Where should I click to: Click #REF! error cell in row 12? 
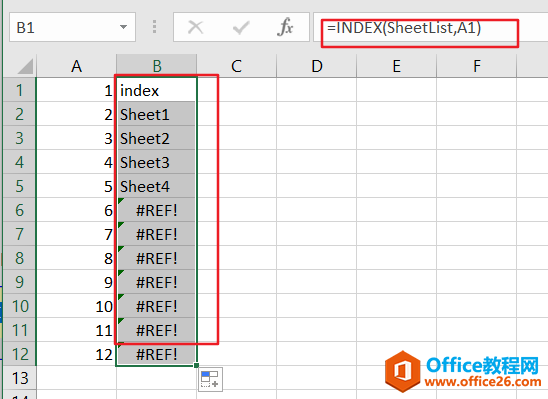[x=157, y=354]
